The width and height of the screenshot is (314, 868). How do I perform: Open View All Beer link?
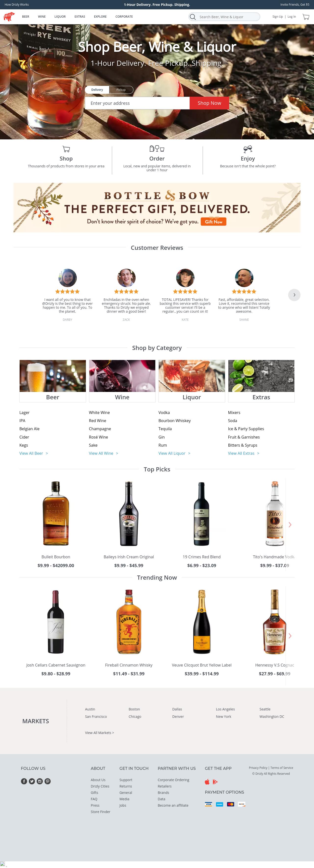pyautogui.click(x=34, y=453)
